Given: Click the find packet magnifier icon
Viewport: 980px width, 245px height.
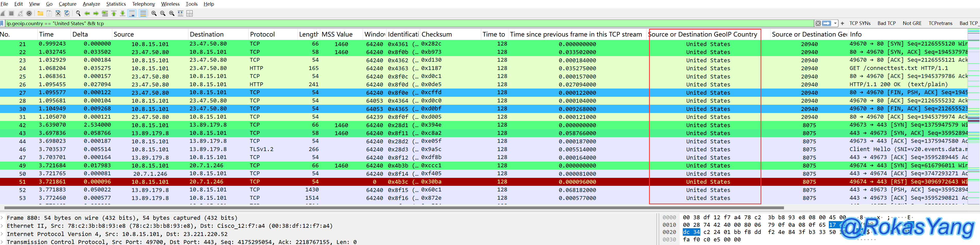Looking at the screenshot, I should pos(78,13).
